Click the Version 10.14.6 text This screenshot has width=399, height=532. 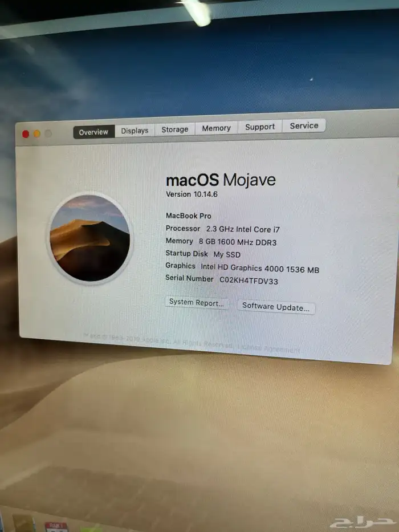click(192, 194)
